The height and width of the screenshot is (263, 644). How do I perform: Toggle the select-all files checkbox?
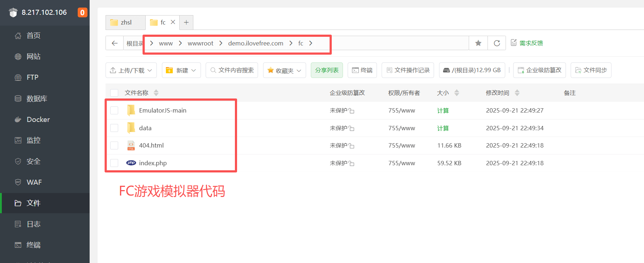pos(114,93)
